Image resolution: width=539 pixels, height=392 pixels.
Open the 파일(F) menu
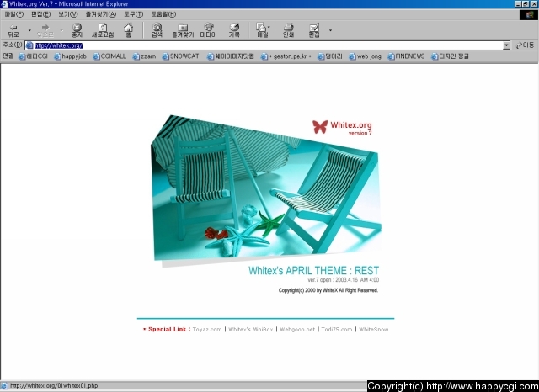(x=14, y=14)
